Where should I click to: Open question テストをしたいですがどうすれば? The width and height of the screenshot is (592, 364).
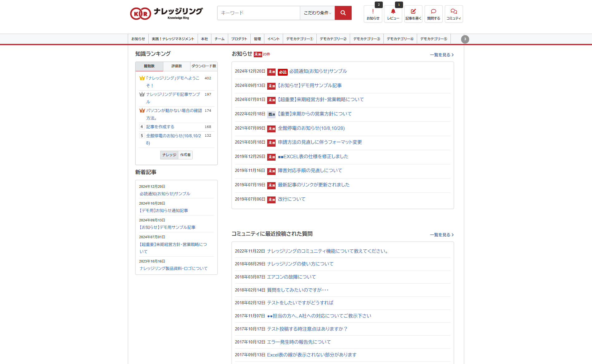[300, 303]
